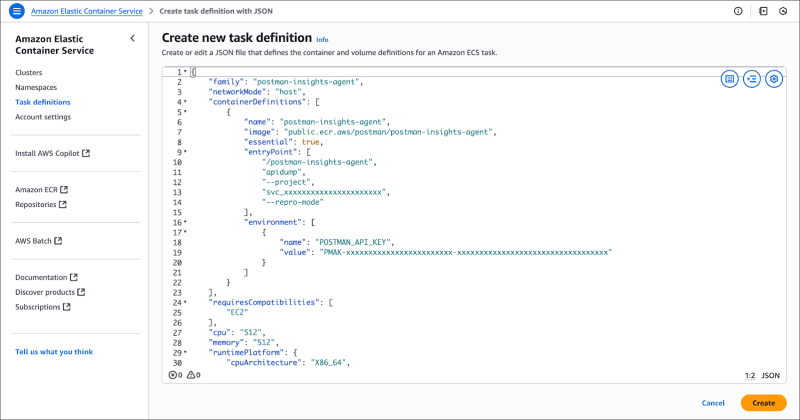Click the warning count icon in editor status bar
The width and height of the screenshot is (800, 420).
click(191, 375)
